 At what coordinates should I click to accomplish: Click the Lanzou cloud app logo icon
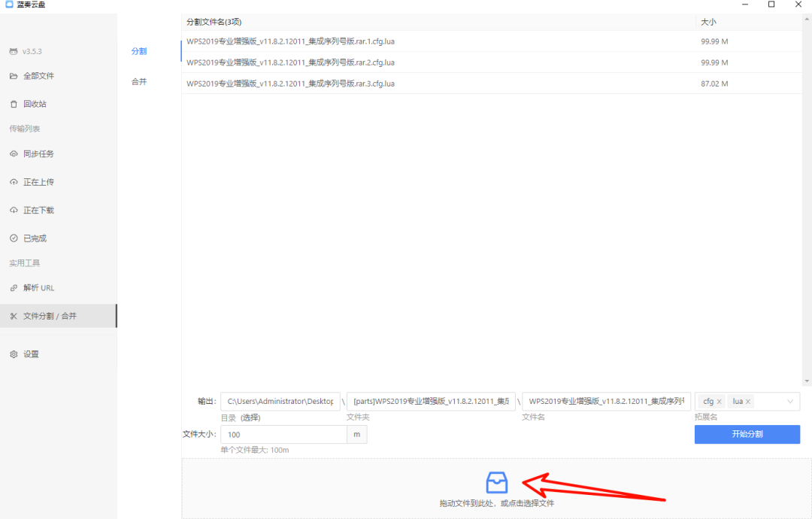pos(9,5)
